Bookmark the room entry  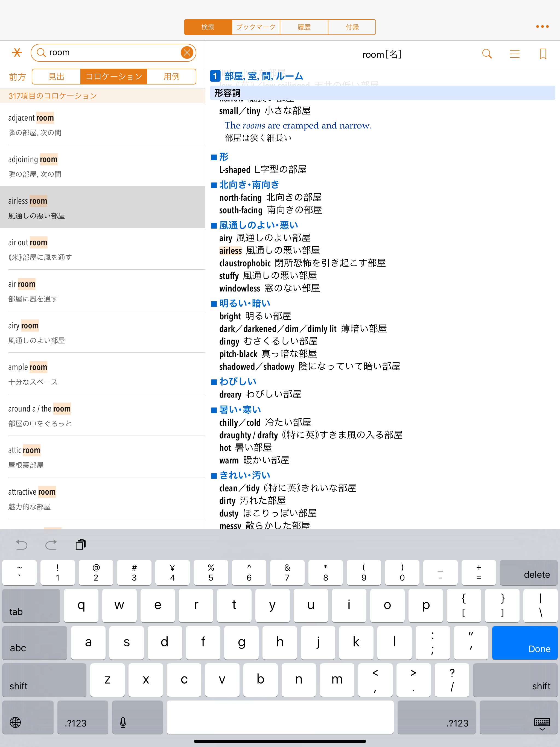(x=543, y=54)
